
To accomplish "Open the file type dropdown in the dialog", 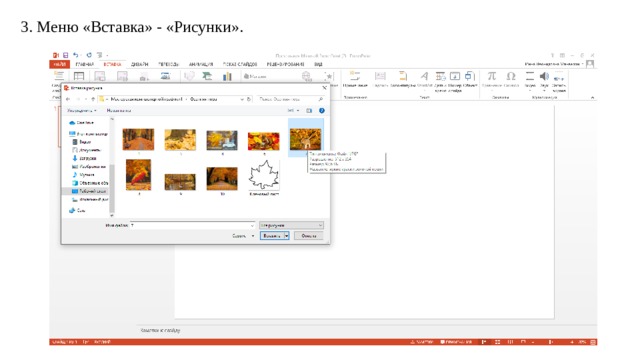I will click(x=291, y=225).
